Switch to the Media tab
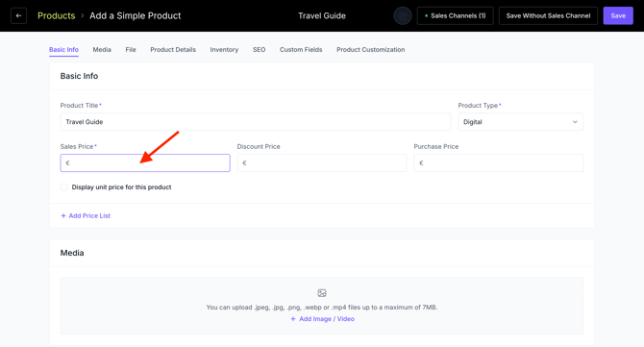This screenshot has width=644, height=347. [102, 50]
